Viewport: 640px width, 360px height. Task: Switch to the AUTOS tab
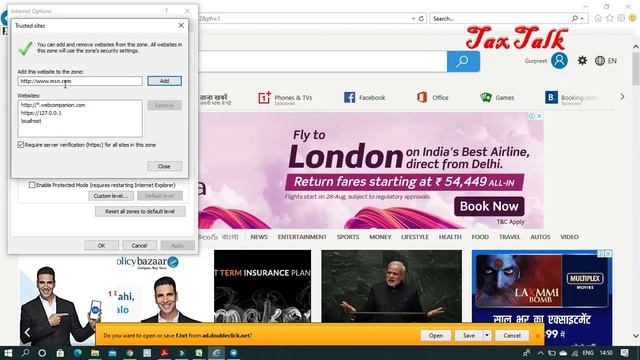[540, 237]
